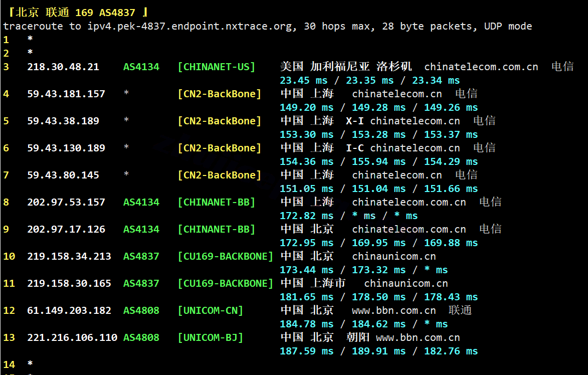Image resolution: width=588 pixels, height=375 pixels.
Task: Click AS4134 on hop 3
Action: point(141,67)
